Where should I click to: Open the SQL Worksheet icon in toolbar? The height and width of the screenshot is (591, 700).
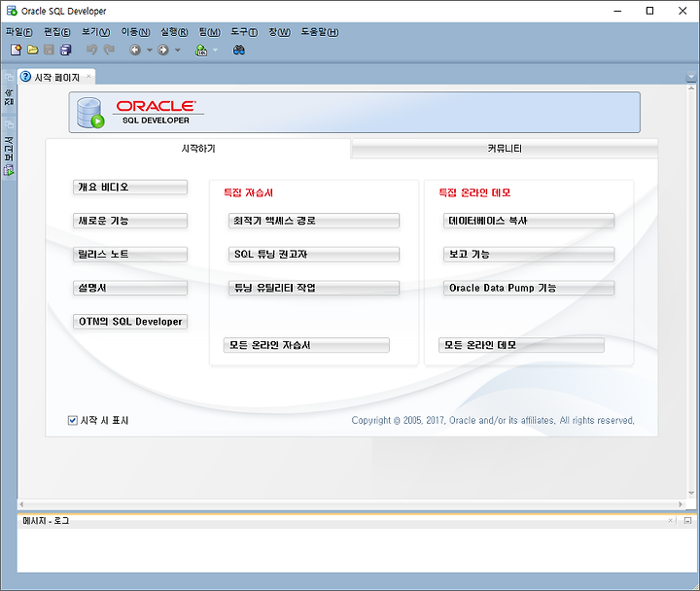pos(201,50)
